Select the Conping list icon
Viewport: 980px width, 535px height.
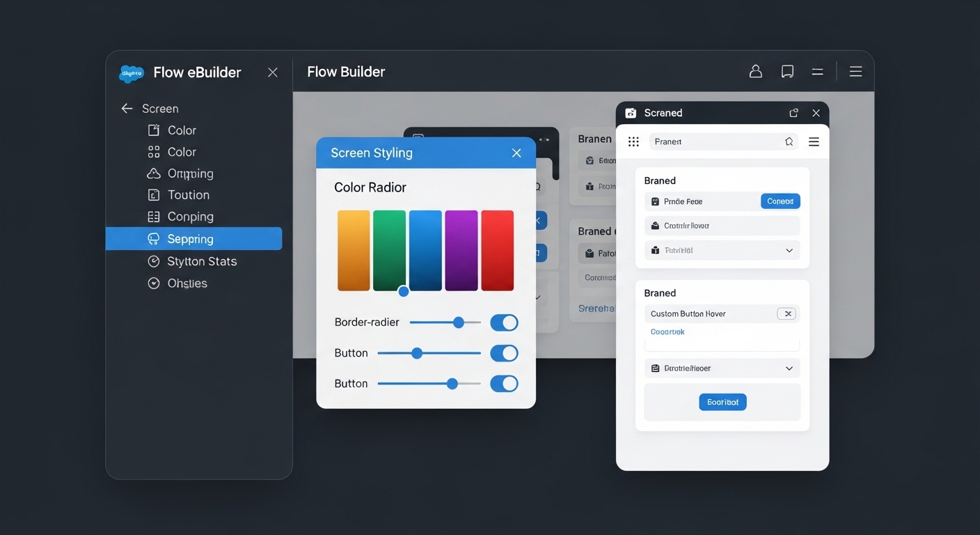[153, 217]
